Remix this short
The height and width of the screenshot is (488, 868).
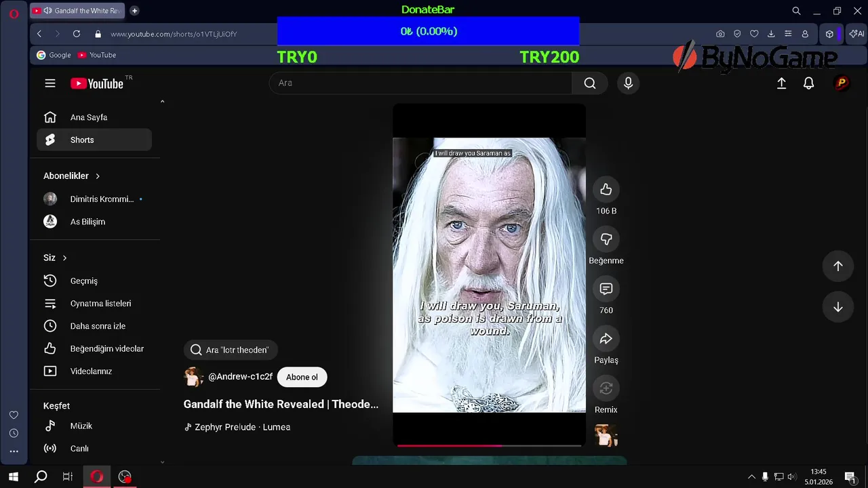click(606, 388)
